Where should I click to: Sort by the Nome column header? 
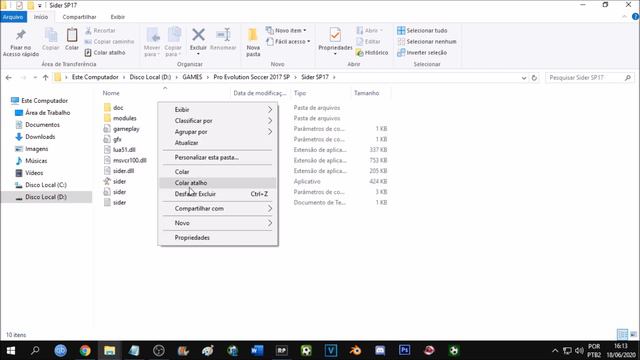click(x=111, y=93)
